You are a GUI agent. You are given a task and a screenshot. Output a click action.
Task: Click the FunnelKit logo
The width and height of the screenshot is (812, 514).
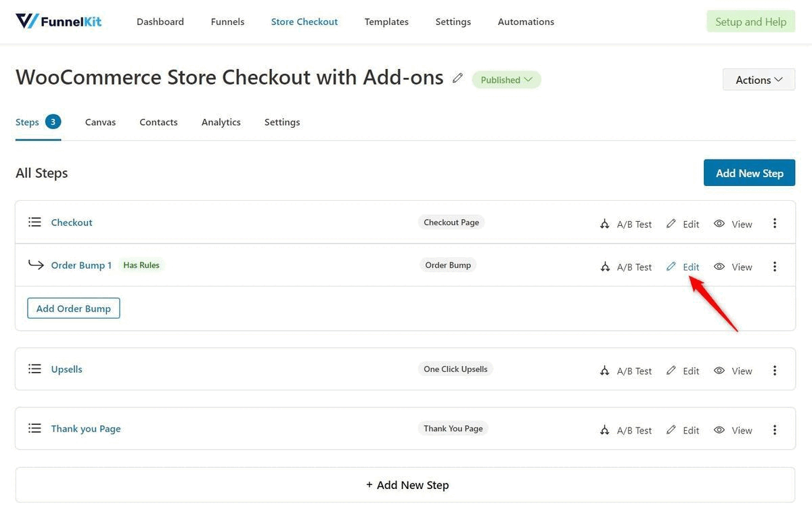tap(59, 21)
